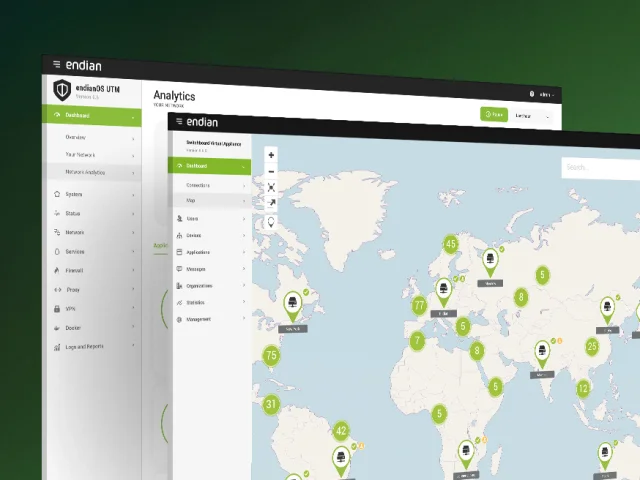Click the Status icon in UTM sidebar
The width and height of the screenshot is (640, 480).
tap(57, 213)
